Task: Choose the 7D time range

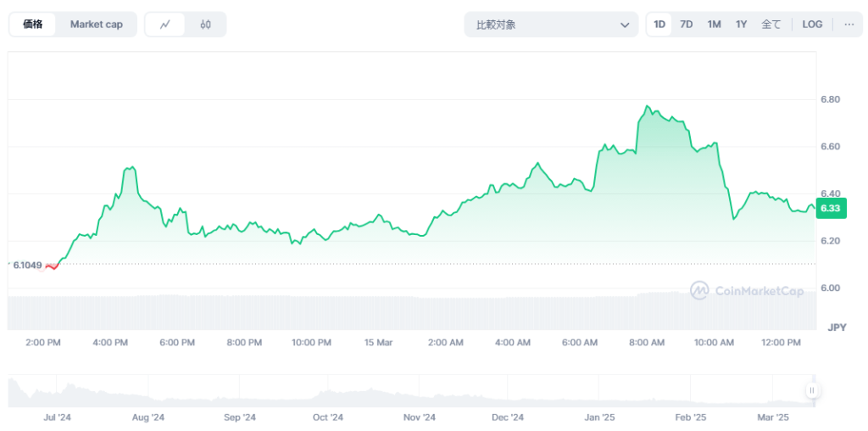Action: [686, 25]
